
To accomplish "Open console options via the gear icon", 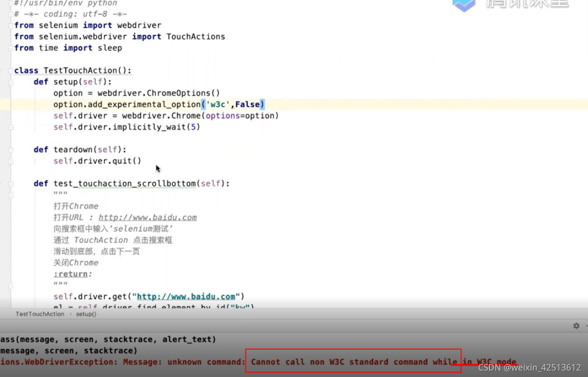I will [x=576, y=326].
